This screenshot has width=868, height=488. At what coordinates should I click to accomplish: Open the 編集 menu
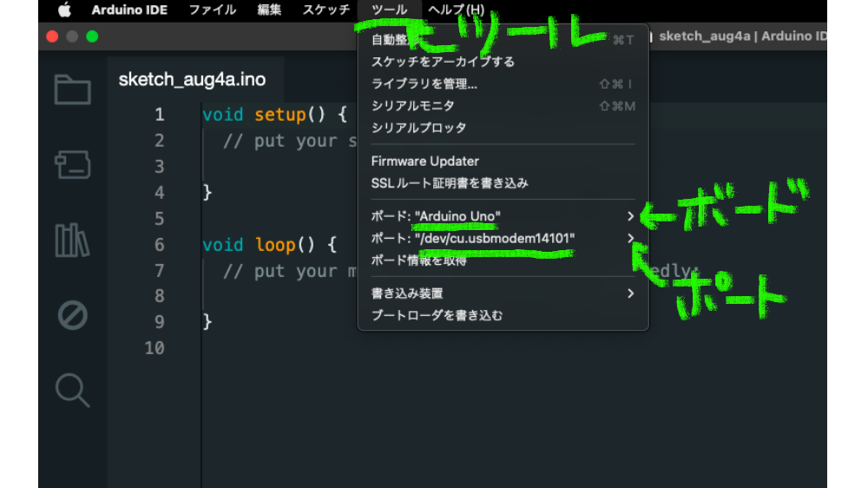269,10
